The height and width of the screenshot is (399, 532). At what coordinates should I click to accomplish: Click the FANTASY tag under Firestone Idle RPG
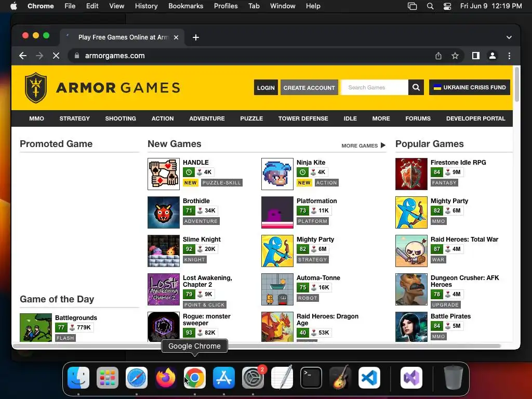pos(444,182)
